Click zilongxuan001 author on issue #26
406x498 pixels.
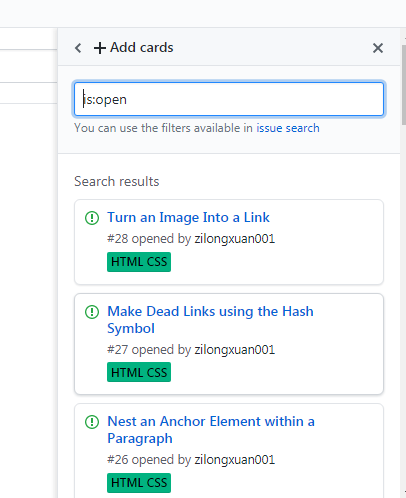pos(235,460)
